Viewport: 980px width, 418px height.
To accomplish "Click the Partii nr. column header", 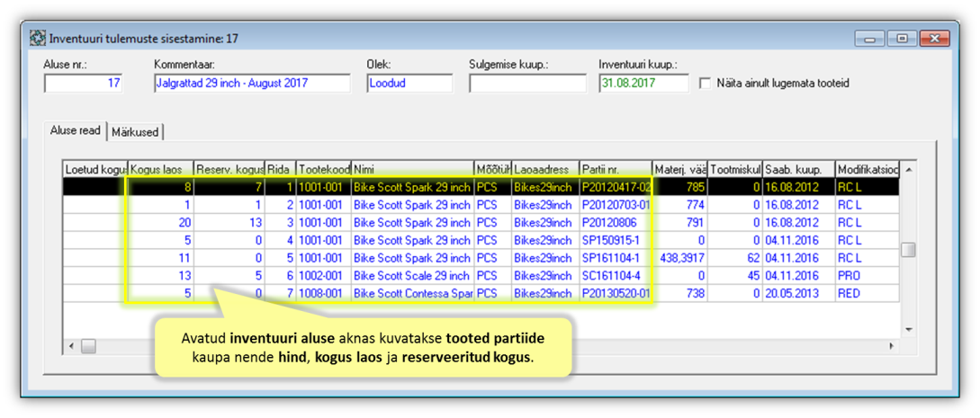I will coord(616,169).
